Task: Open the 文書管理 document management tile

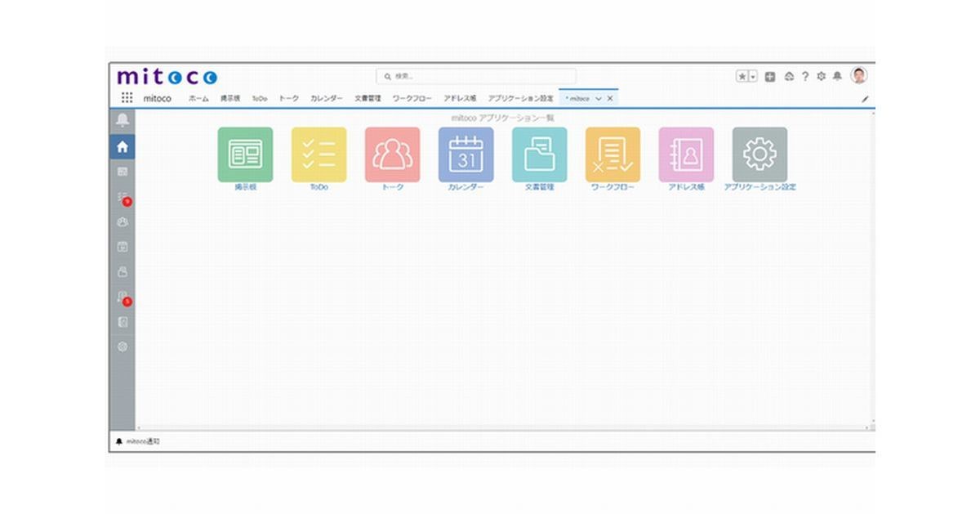Action: (x=539, y=154)
